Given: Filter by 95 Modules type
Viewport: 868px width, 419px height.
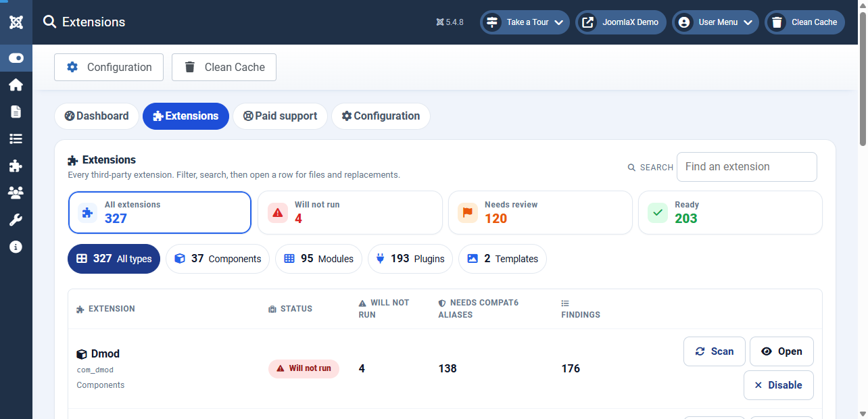Looking at the screenshot, I should point(318,259).
